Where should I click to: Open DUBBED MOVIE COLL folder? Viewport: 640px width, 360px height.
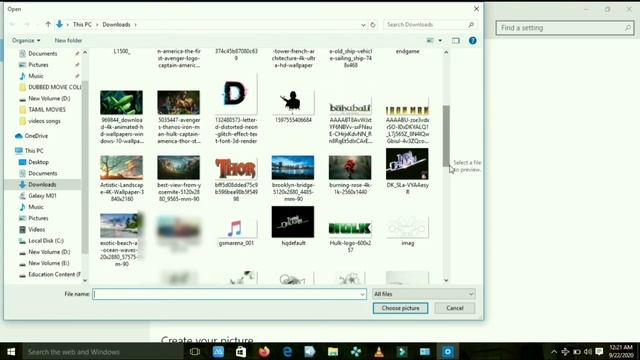[x=50, y=87]
